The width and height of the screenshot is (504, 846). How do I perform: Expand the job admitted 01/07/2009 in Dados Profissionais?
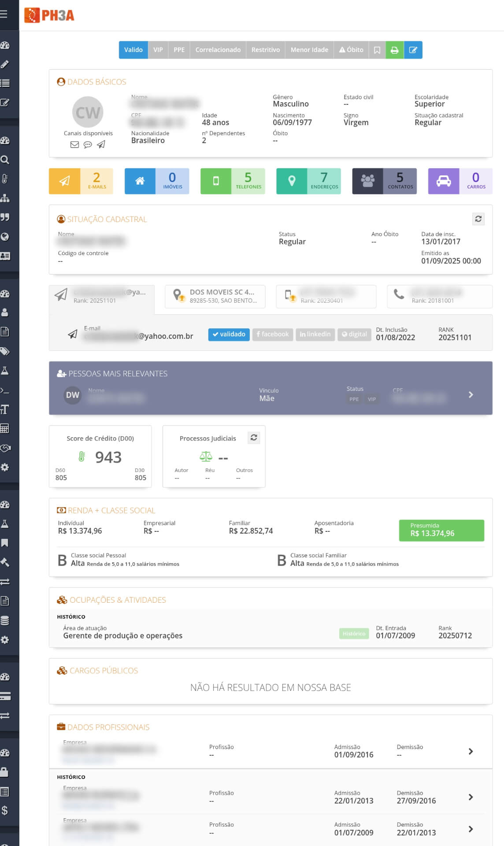(471, 829)
